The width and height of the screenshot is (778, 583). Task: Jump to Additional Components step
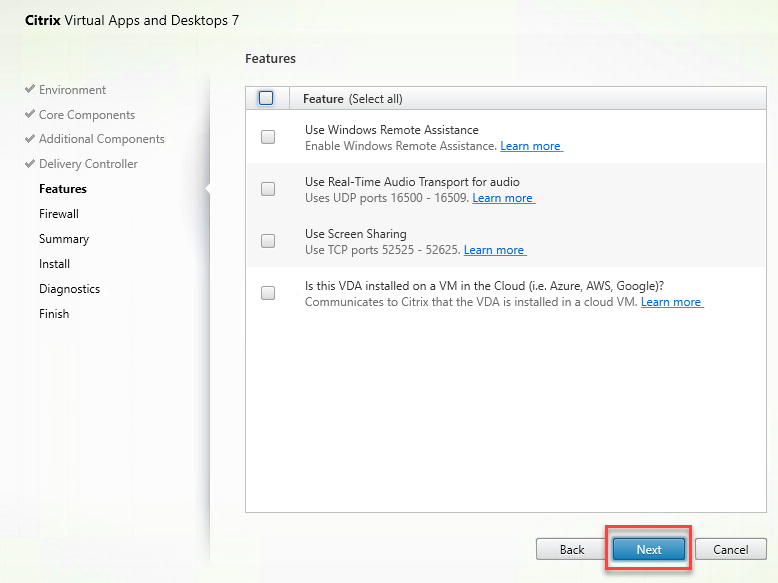(x=101, y=139)
